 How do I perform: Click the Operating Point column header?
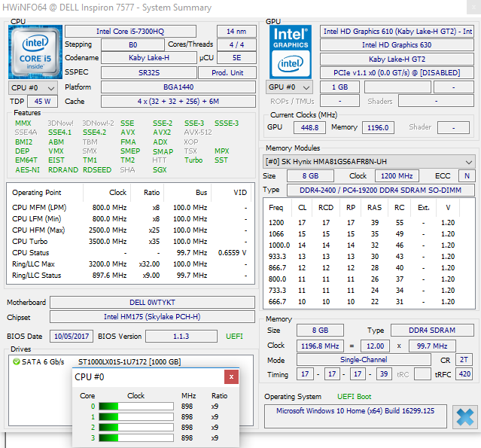point(44,193)
